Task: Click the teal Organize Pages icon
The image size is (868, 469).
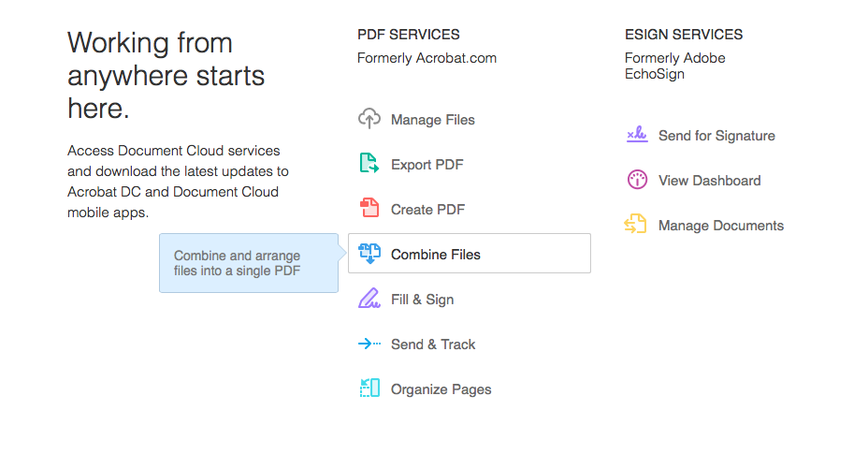Action: pos(369,388)
